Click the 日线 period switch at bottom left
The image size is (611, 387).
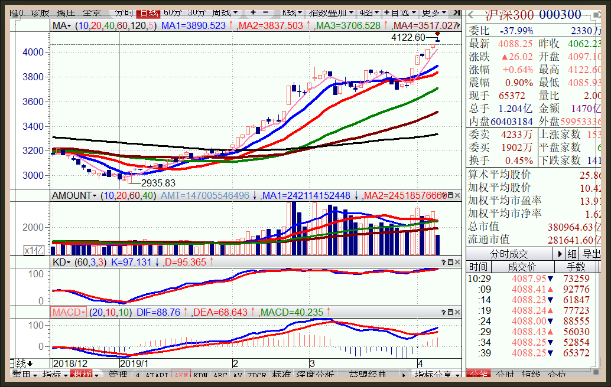[22, 364]
